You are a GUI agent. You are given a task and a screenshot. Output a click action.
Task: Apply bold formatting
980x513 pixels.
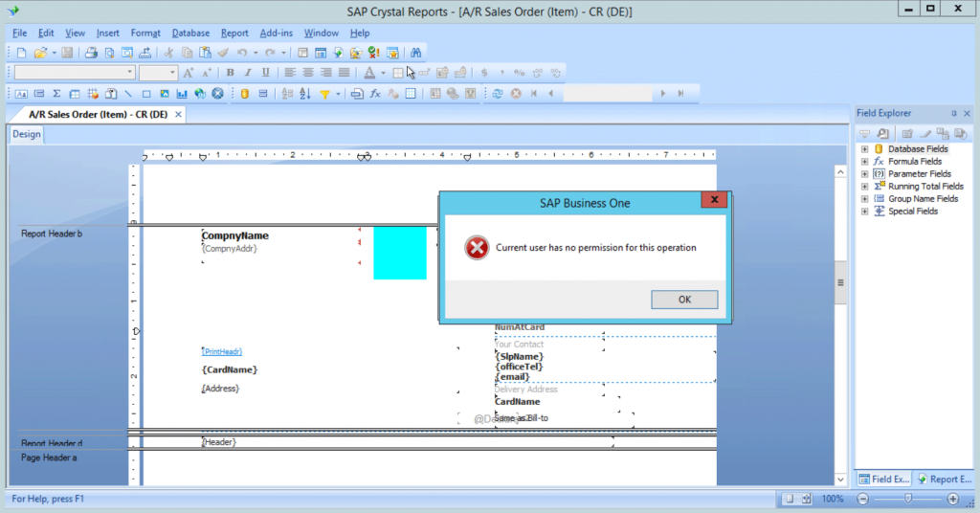[230, 73]
